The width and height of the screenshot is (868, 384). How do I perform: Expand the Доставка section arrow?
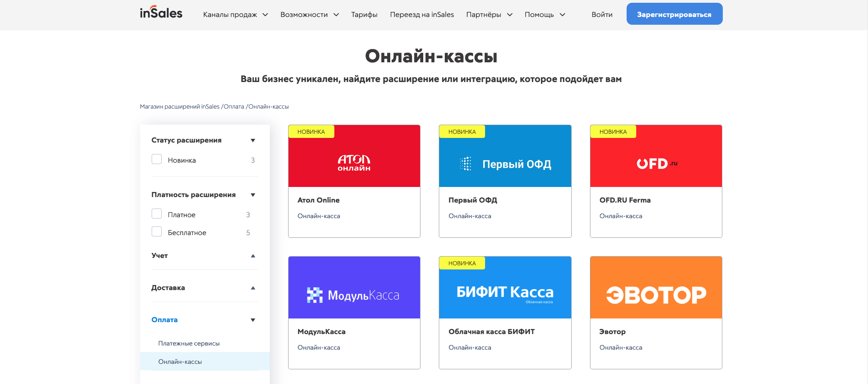click(x=253, y=288)
